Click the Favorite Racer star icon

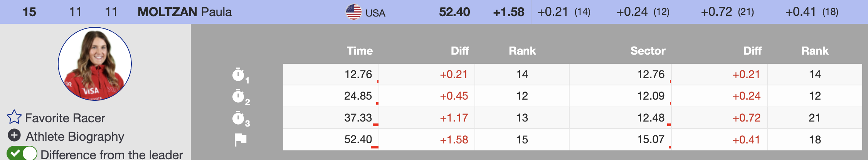(14, 117)
